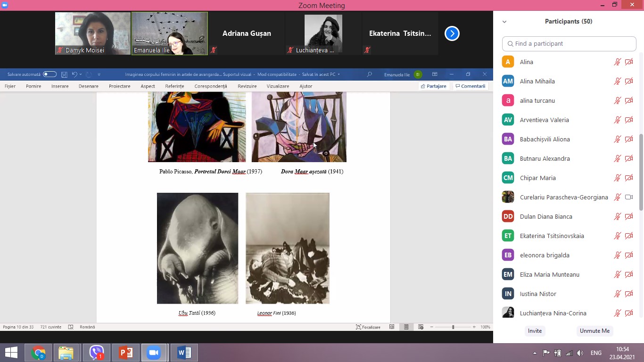The height and width of the screenshot is (362, 644).
Task: Open Viber from the Windows taskbar
Action: pos(96,353)
